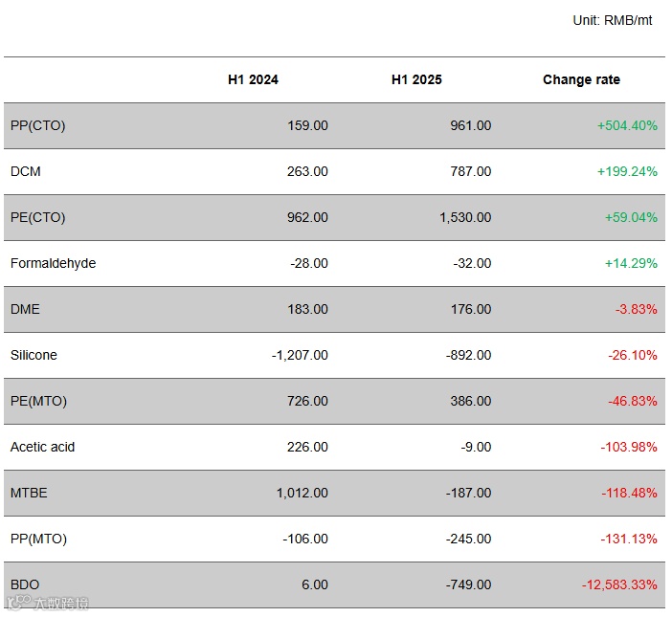672x617 pixels.
Task: Click the DME row label
Action: pos(25,309)
